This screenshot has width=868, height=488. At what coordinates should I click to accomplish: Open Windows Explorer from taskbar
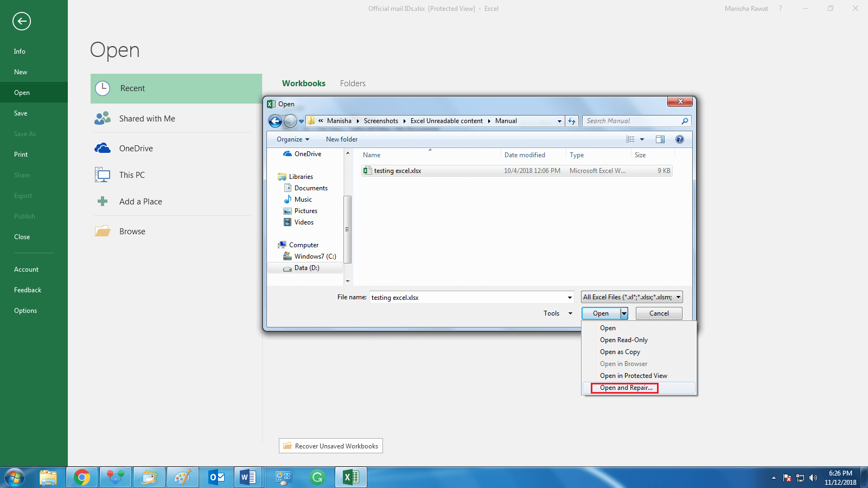(48, 477)
